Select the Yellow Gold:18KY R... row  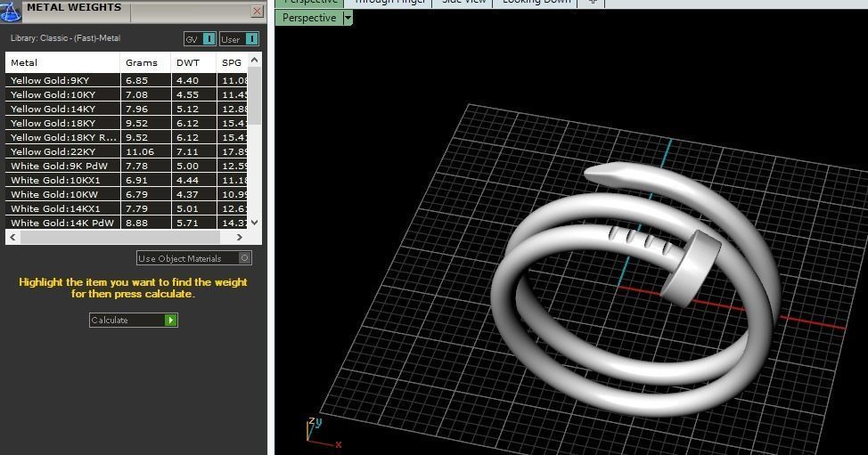click(x=127, y=137)
